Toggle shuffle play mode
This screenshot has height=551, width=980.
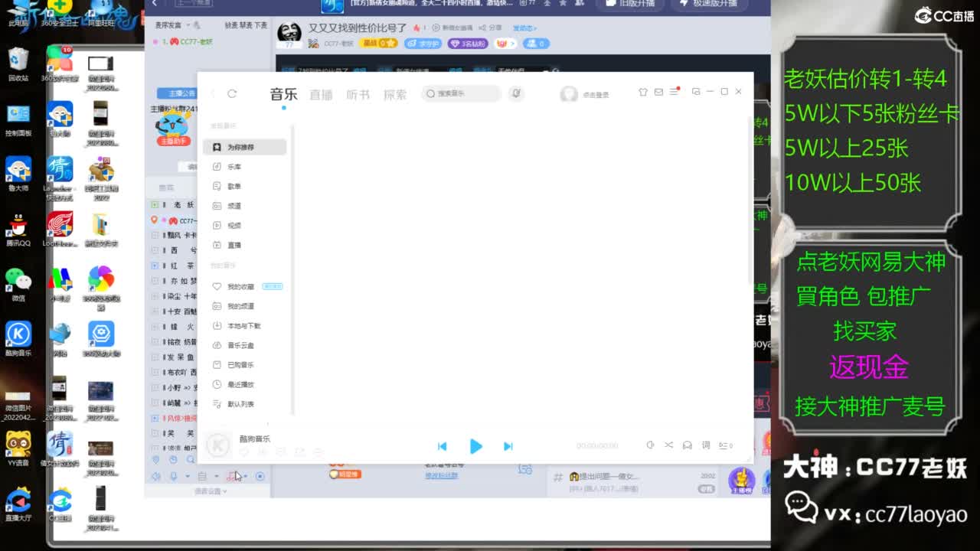tap(669, 445)
